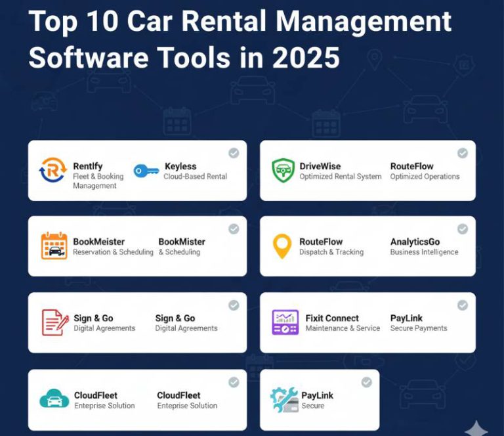Click the red Sign & Go document icon

(x=55, y=322)
